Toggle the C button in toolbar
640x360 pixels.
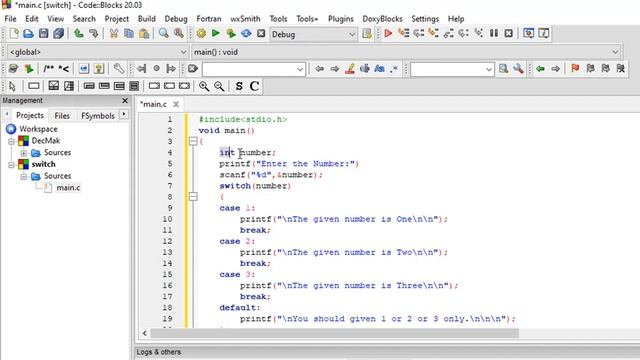point(254,86)
